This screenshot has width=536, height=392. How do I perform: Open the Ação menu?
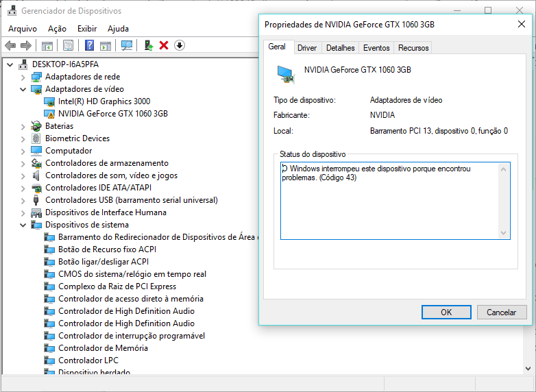(57, 29)
